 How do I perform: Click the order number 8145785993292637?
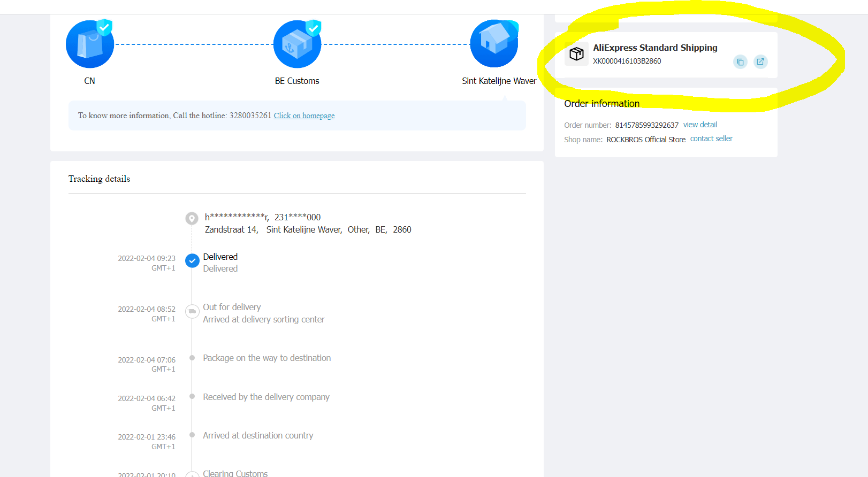[646, 125]
